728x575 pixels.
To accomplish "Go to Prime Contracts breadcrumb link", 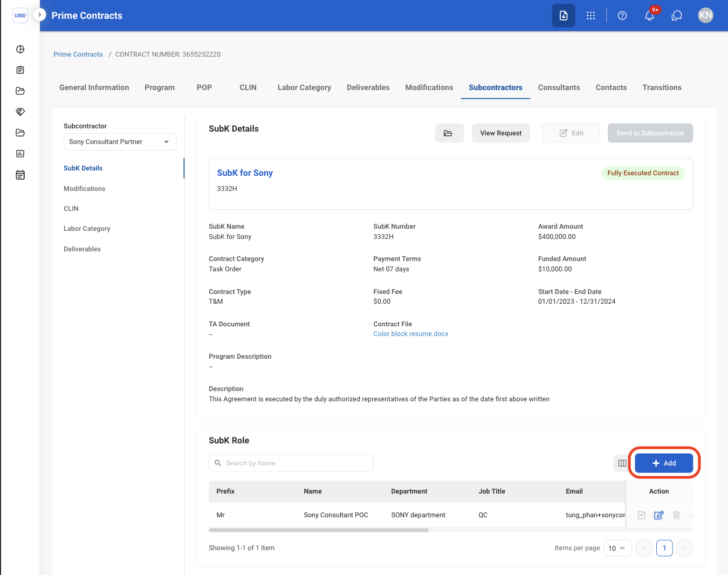I will coord(78,54).
